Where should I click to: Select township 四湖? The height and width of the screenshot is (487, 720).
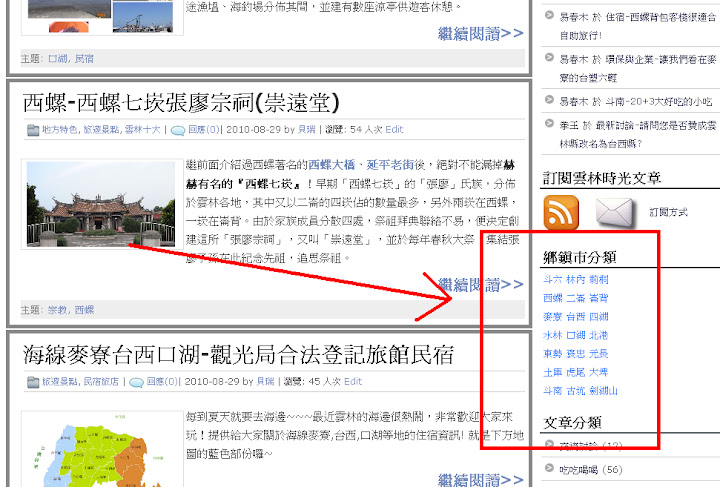pos(599,317)
